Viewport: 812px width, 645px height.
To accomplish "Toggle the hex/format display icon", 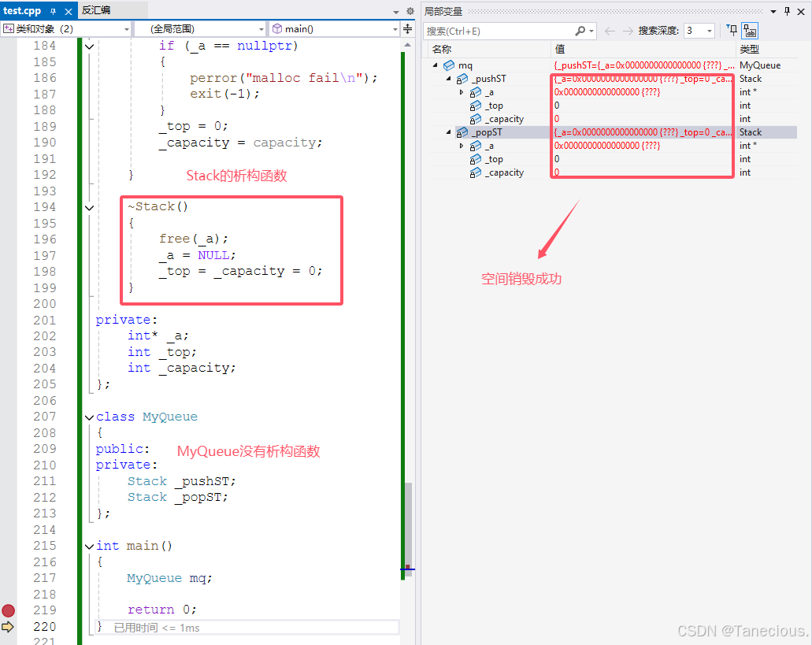I will click(x=750, y=31).
